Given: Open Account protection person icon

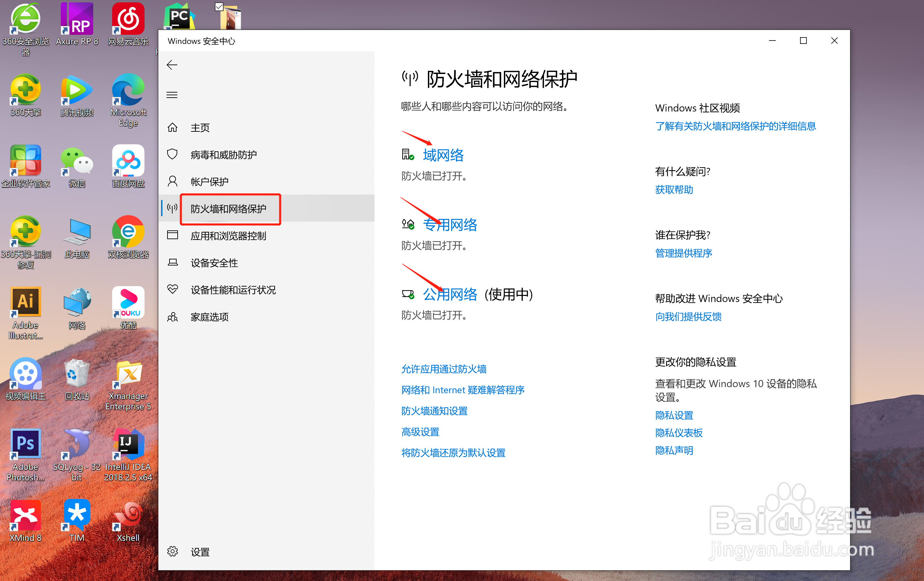Looking at the screenshot, I should click(x=173, y=181).
